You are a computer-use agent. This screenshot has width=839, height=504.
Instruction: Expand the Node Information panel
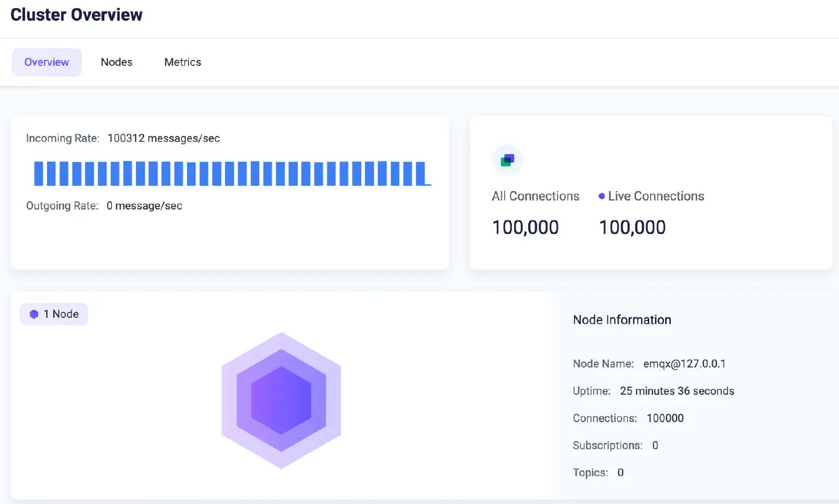[x=622, y=319]
